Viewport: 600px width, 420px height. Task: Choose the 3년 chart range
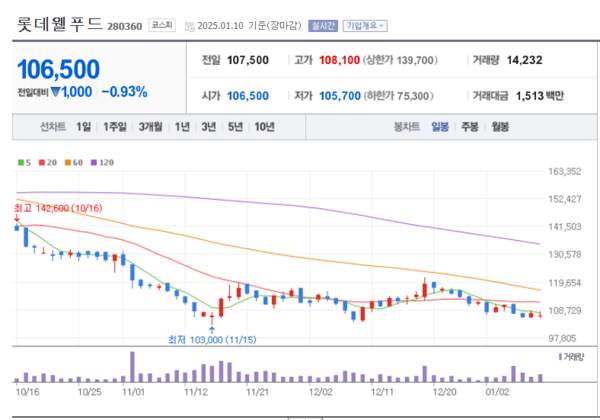coord(208,127)
